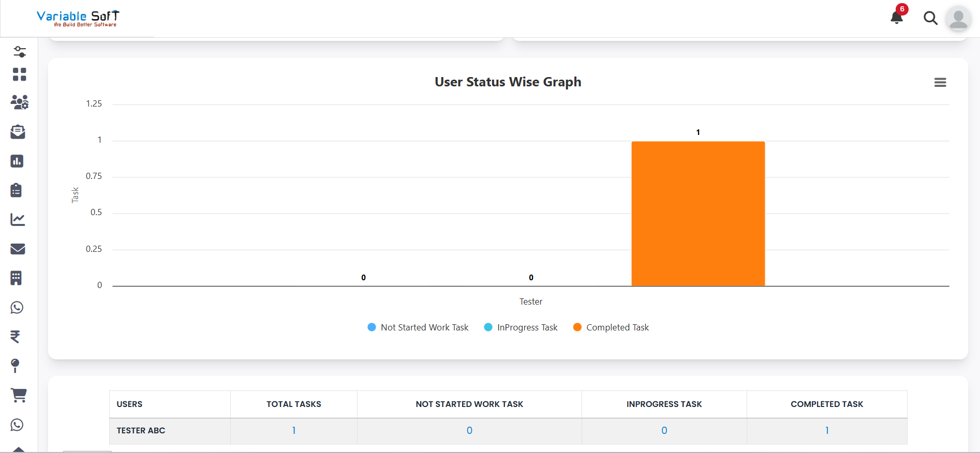Open the sliders settings icon in sidebar
The width and height of the screenshot is (980, 453).
pyautogui.click(x=20, y=52)
